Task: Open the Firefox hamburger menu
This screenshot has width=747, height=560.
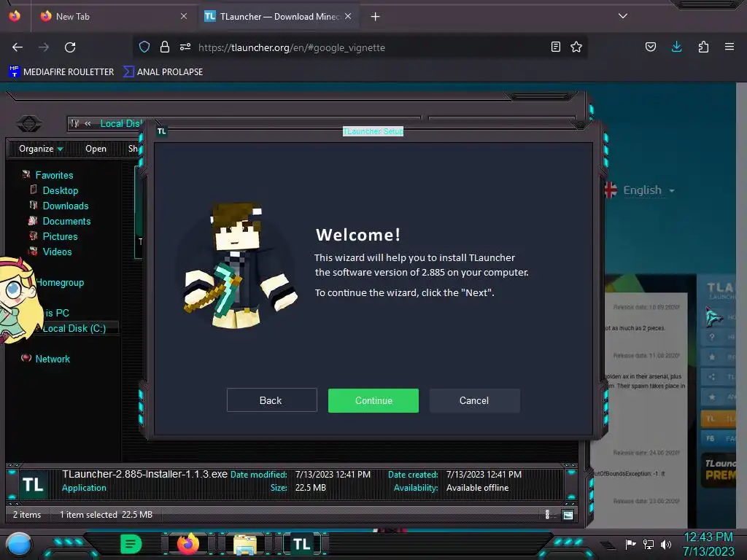Action: (x=729, y=47)
